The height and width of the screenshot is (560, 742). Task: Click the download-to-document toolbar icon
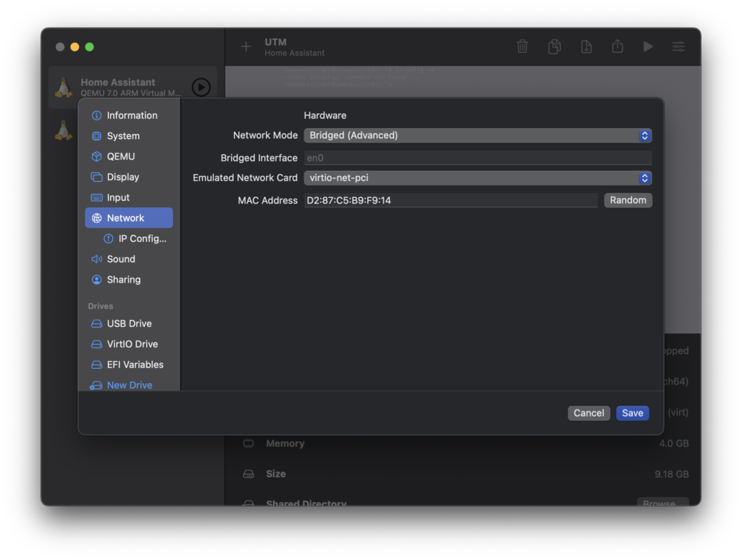[x=586, y=46]
